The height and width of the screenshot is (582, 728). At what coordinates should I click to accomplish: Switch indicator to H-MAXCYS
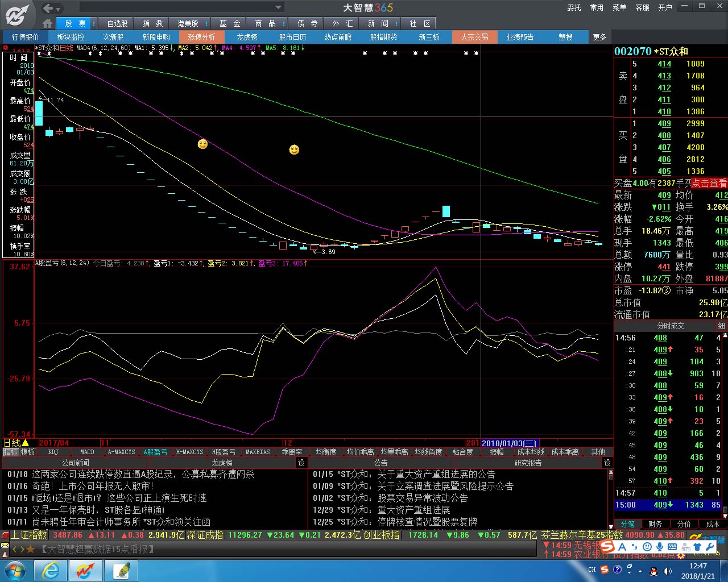point(189,452)
